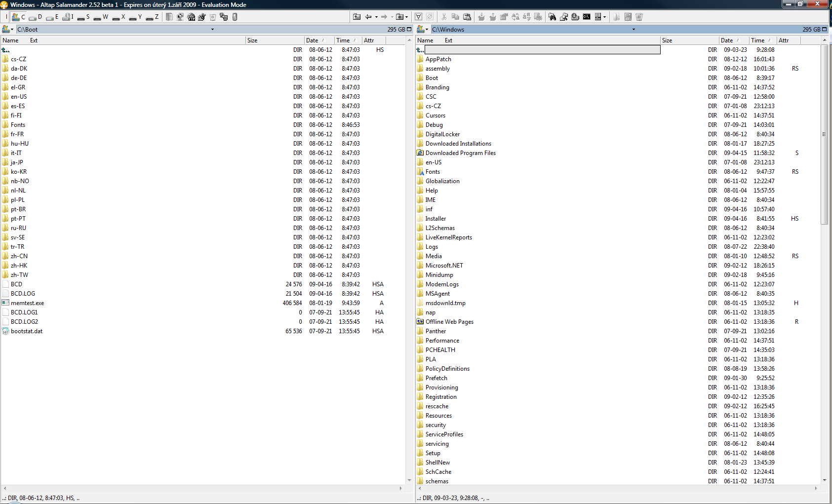Open the forward history dropdown arrow
832x504 pixels.
(392, 17)
